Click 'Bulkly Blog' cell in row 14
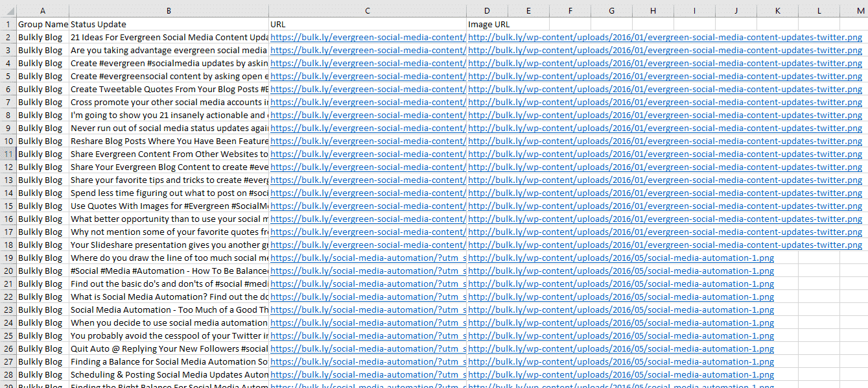 pyautogui.click(x=43, y=193)
